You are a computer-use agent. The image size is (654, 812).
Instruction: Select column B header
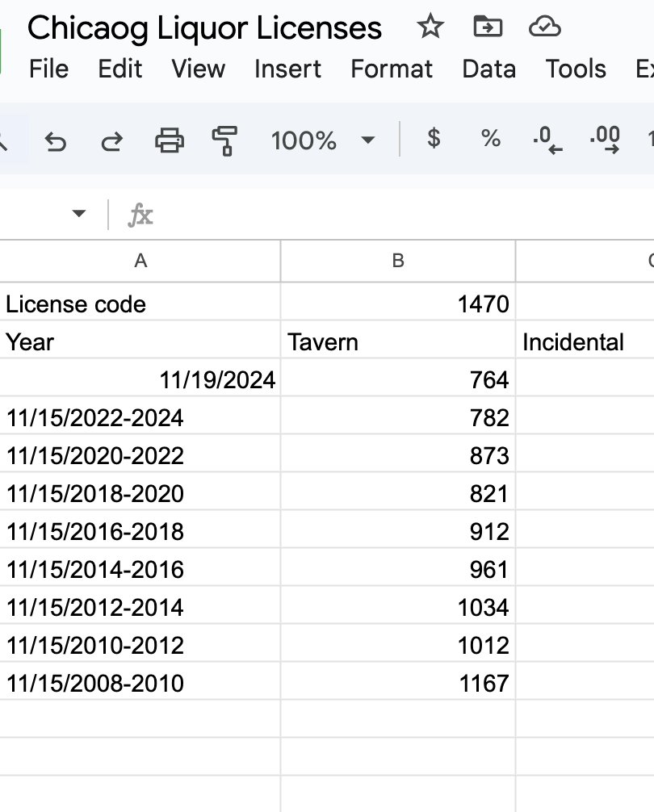(398, 261)
